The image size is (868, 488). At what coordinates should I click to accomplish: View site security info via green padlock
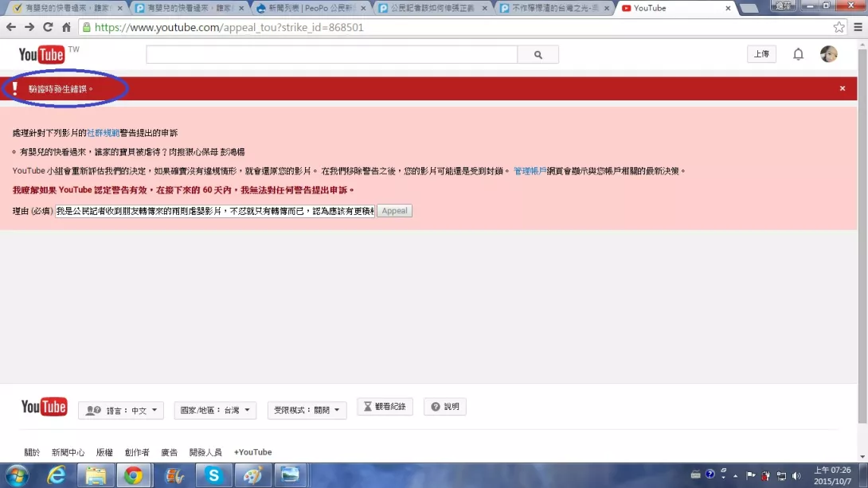[86, 27]
